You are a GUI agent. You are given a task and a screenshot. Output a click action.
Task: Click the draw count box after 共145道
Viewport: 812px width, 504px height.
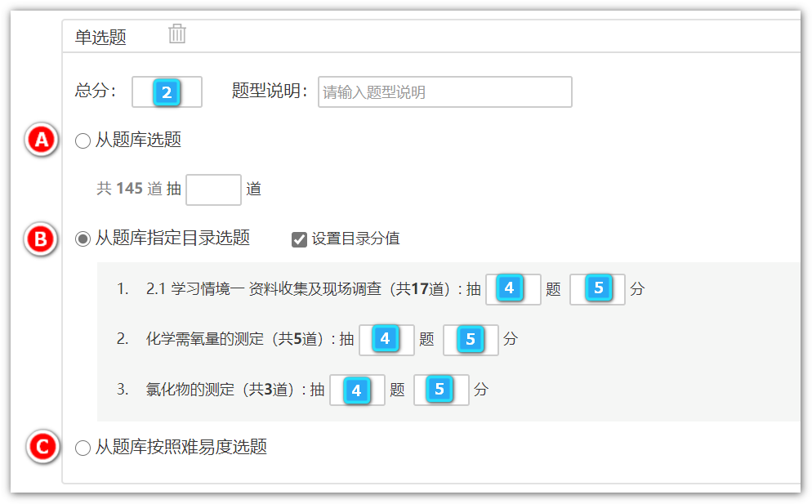pyautogui.click(x=213, y=190)
